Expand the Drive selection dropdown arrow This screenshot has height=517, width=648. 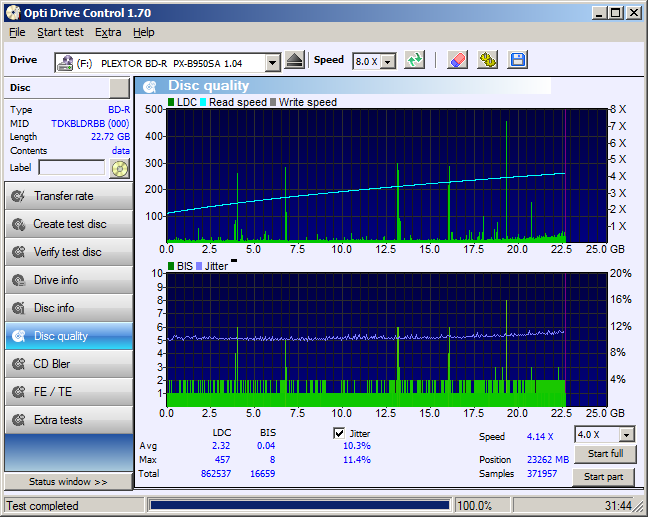(x=272, y=63)
